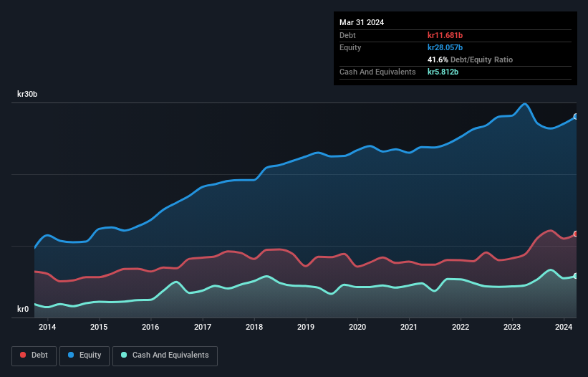Select the 2018 x-axis label
This screenshot has height=377, width=588.
(x=254, y=328)
